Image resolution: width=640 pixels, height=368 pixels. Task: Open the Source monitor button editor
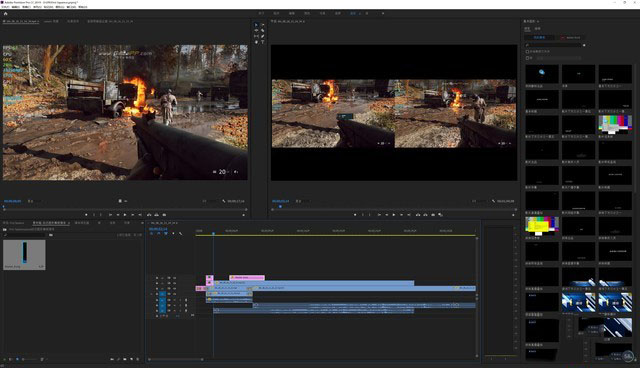tap(244, 215)
